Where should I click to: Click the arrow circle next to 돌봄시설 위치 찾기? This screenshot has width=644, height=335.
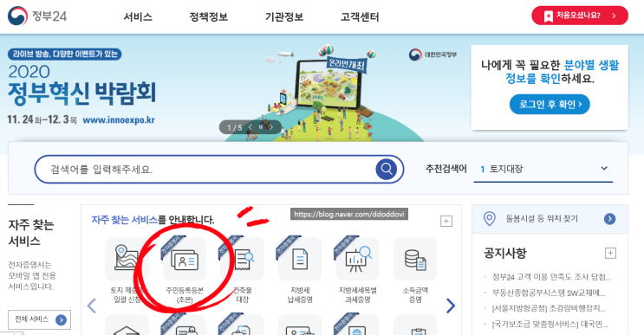(x=610, y=219)
